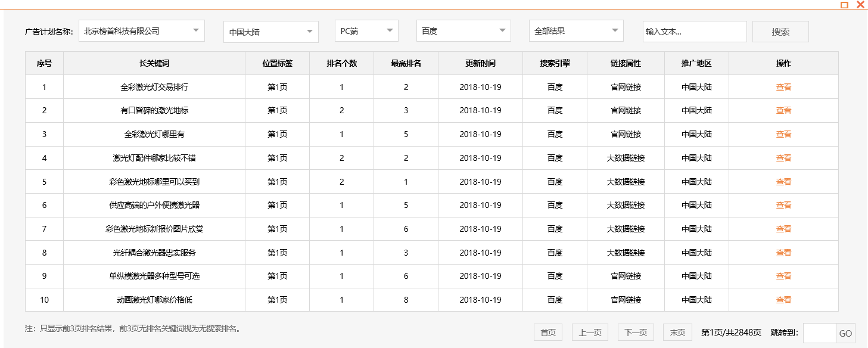Open 查看 for 光纤耦合激光器忠实服务

pyautogui.click(x=783, y=252)
